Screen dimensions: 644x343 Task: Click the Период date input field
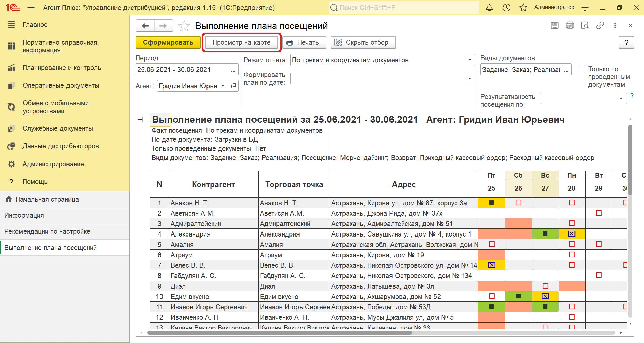(182, 70)
